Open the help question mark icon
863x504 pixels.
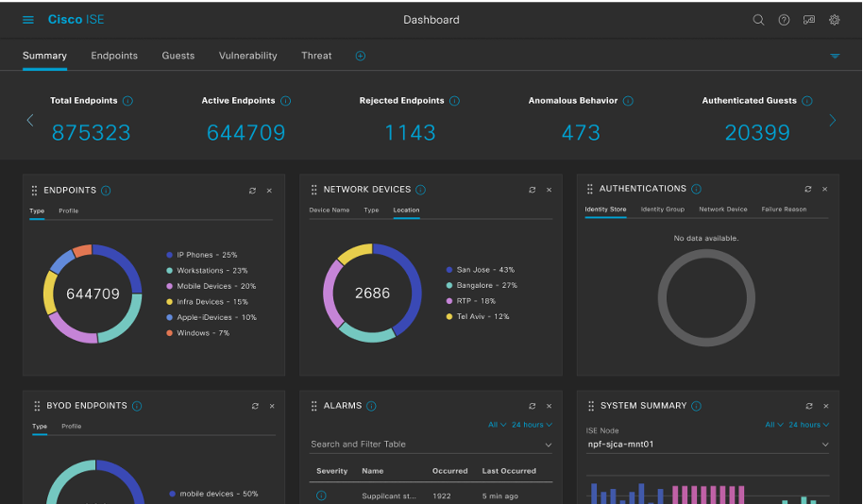tap(784, 20)
